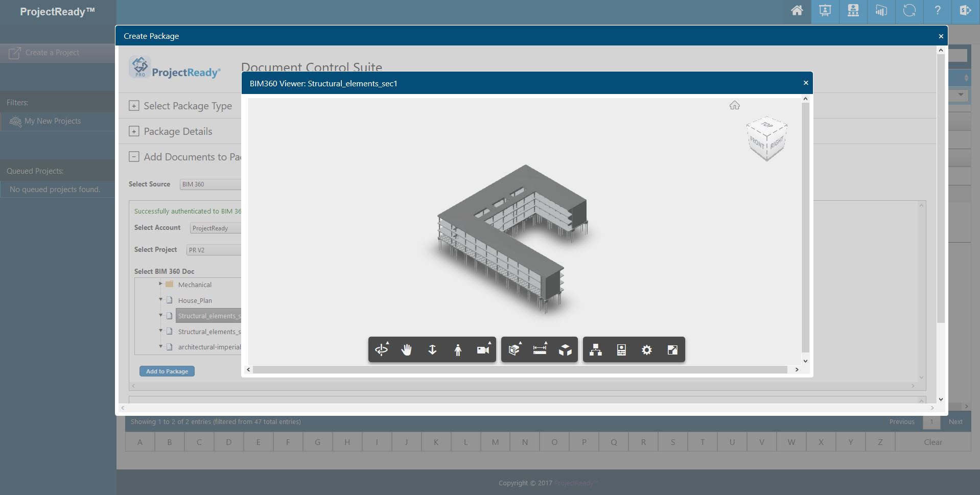Go to Home in top navigation

point(797,11)
